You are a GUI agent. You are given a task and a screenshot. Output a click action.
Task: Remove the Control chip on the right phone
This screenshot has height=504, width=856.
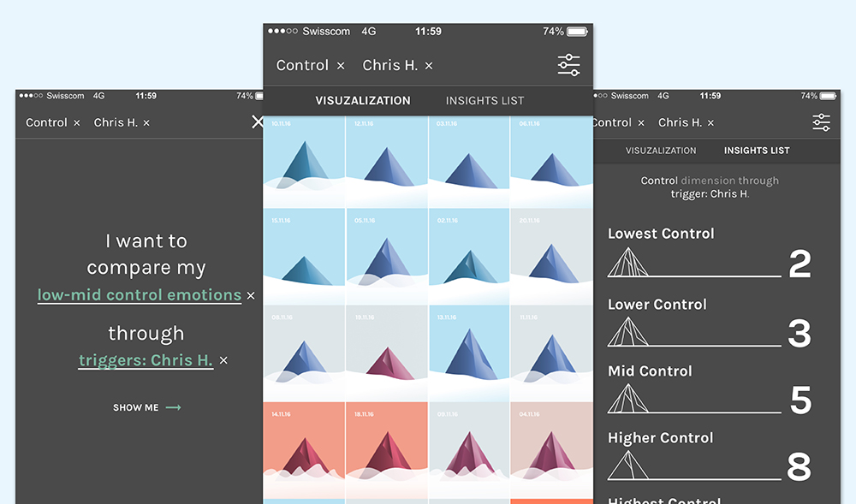pos(641,123)
